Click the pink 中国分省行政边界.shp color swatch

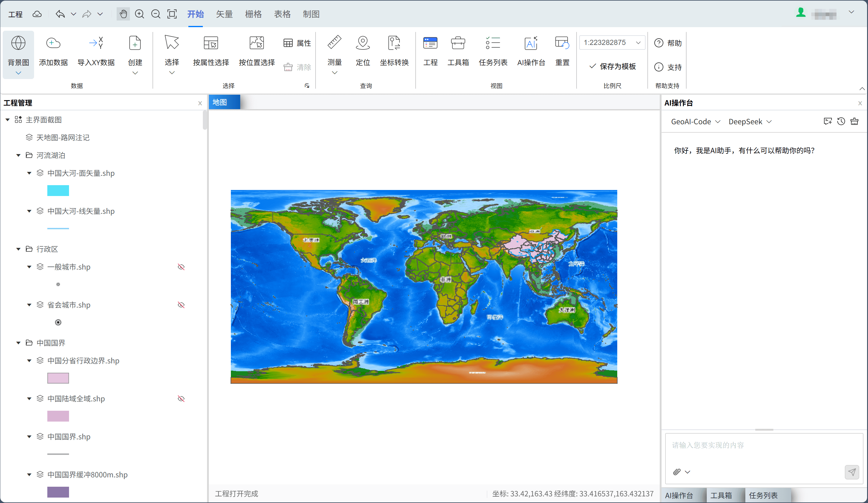(x=58, y=378)
